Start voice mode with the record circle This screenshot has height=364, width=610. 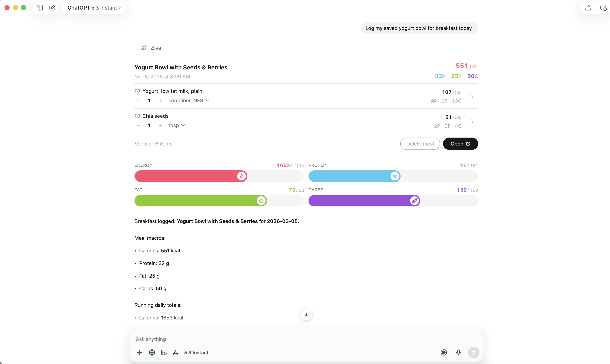[x=444, y=352]
